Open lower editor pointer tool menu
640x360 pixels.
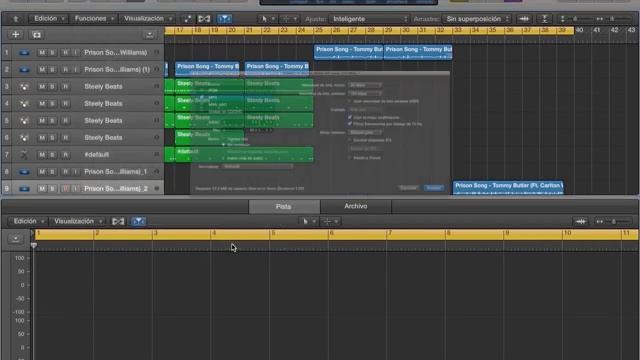(x=309, y=221)
